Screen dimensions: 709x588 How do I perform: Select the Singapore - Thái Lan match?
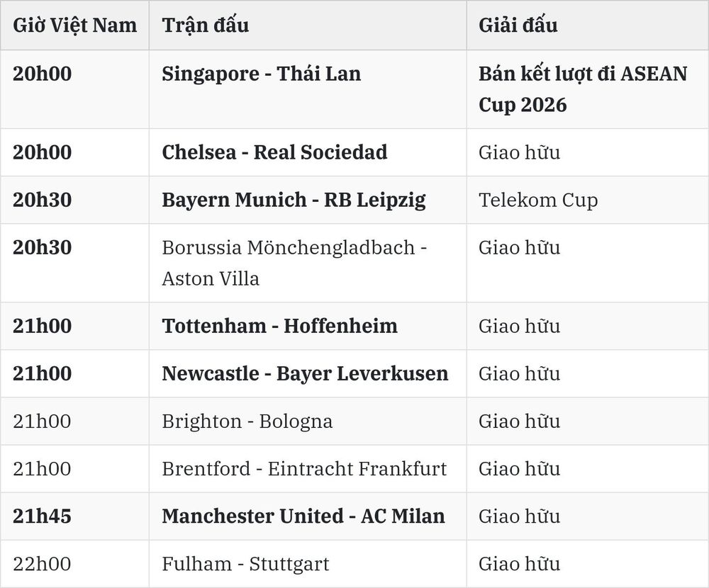pyautogui.click(x=262, y=74)
